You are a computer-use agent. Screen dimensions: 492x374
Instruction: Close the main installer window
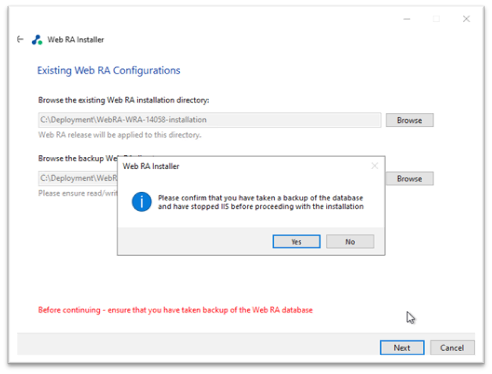click(466, 19)
